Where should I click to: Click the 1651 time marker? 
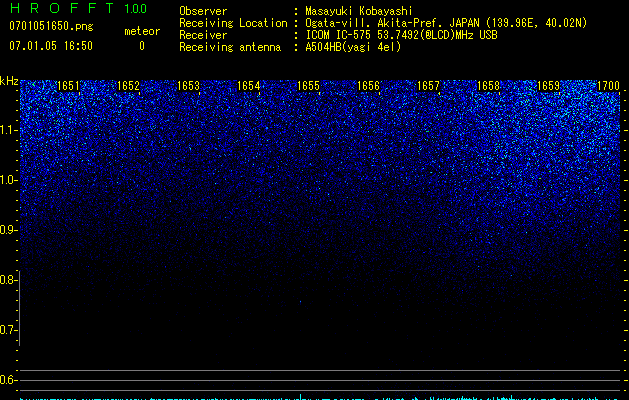[x=68, y=86]
